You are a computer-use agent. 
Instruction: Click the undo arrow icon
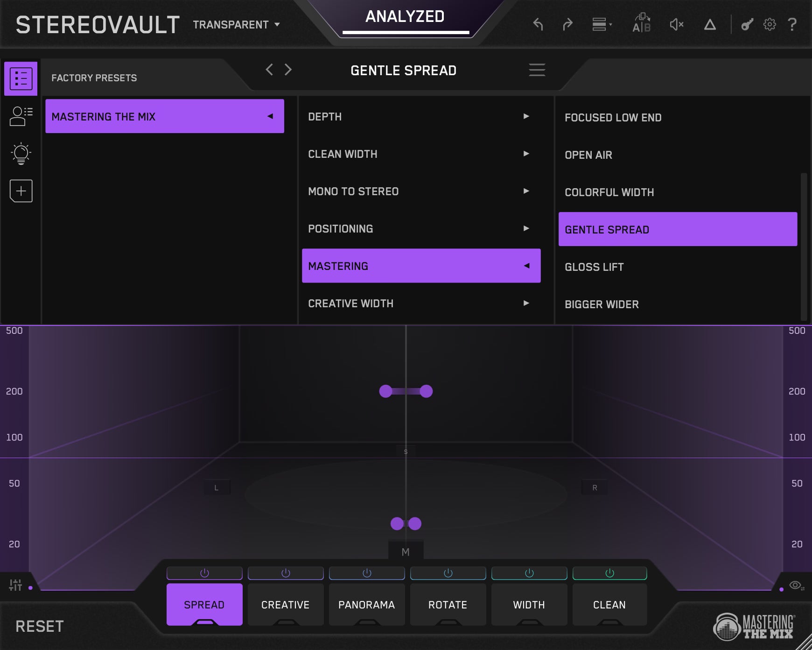coord(538,24)
